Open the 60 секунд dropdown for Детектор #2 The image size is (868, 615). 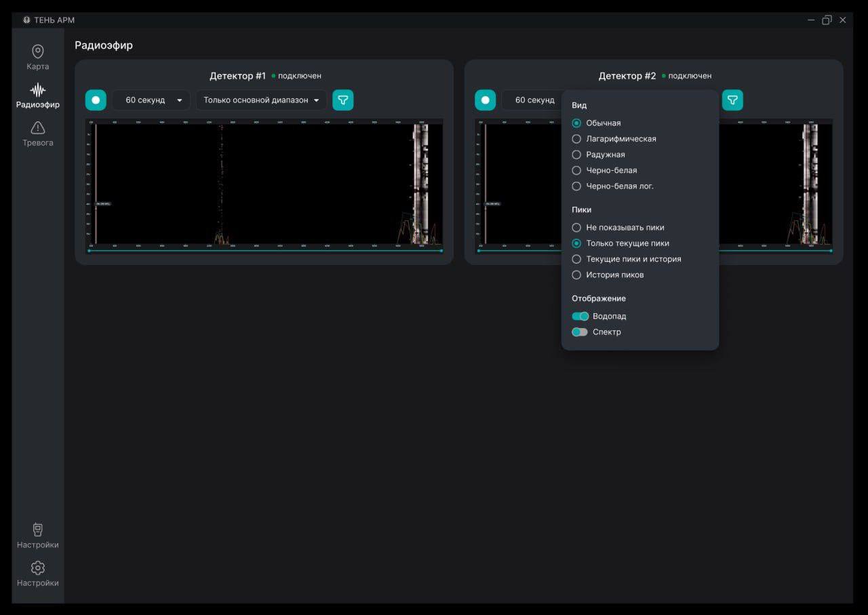[532, 100]
